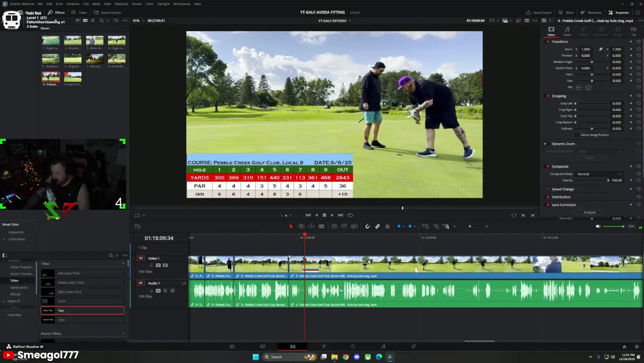Lock the Video 1 track
Viewport: 644px width, 363px height.
point(151,265)
